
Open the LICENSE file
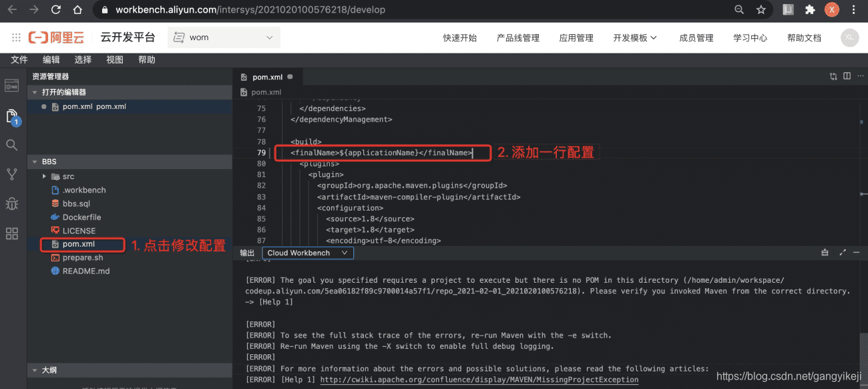[x=79, y=231]
